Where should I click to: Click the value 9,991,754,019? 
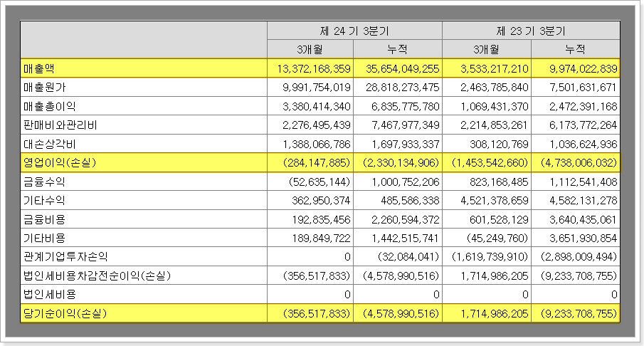point(317,88)
